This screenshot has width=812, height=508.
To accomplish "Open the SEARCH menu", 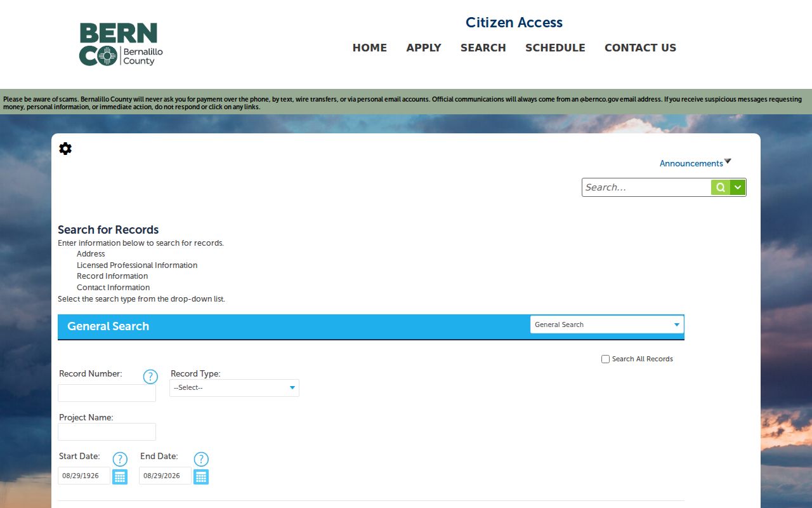I will pyautogui.click(x=483, y=48).
